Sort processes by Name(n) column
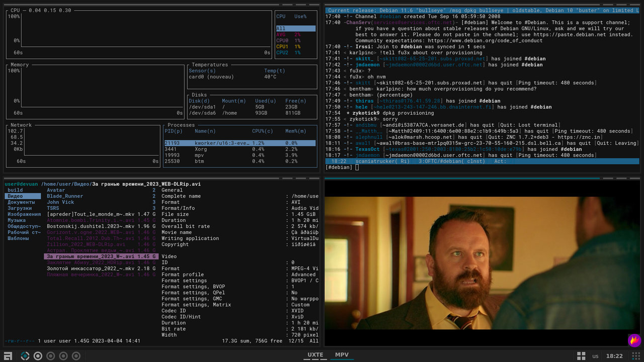Viewport: 644px width, 362px height. 205,131
